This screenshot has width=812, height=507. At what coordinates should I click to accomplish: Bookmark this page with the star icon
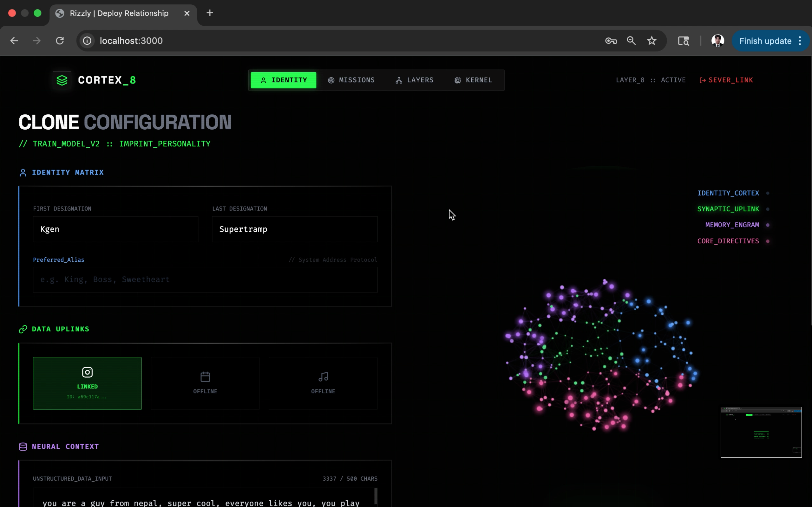coord(652,41)
